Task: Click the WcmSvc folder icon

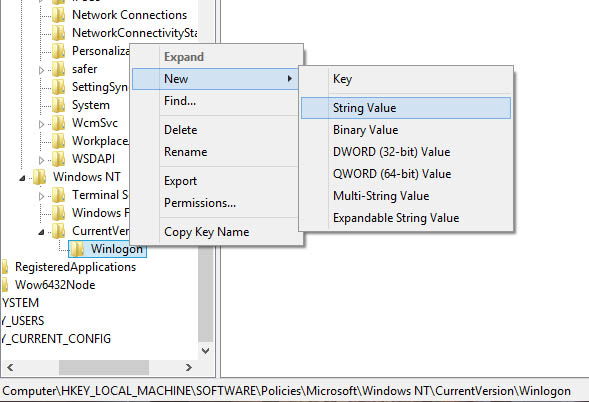Action: [x=58, y=123]
